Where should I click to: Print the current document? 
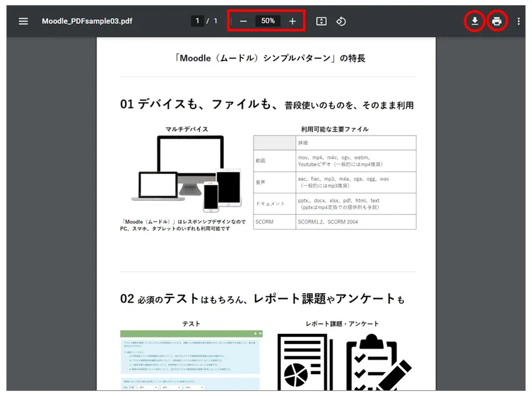coord(496,21)
